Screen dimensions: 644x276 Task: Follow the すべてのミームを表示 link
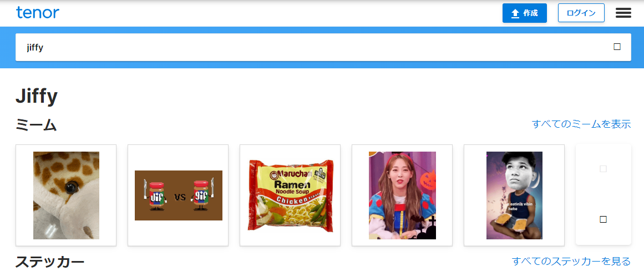(x=581, y=124)
